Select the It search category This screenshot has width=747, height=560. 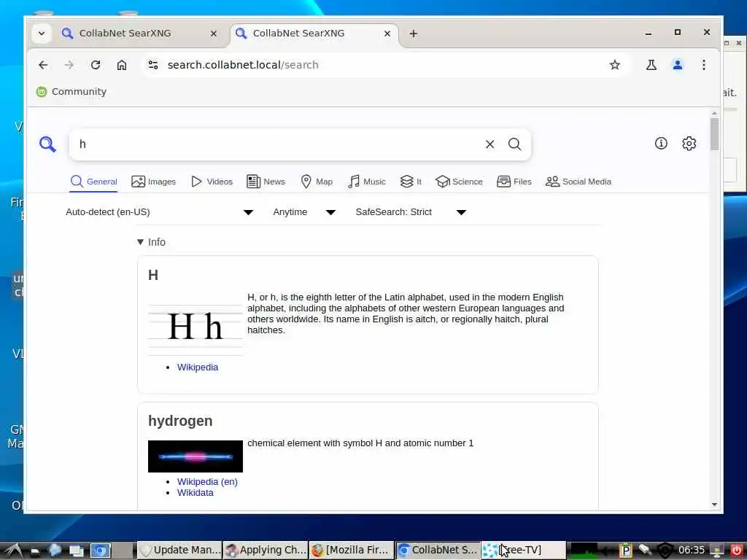coord(411,182)
